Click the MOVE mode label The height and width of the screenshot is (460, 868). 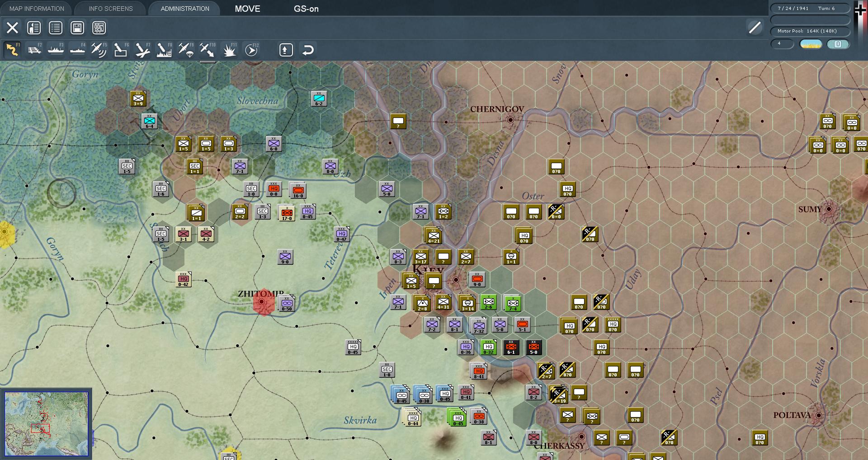tap(248, 9)
